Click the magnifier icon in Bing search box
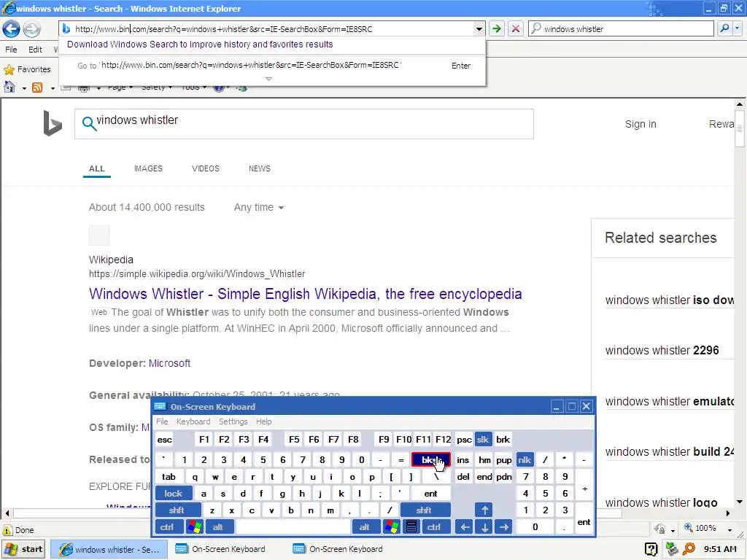Screen dimensions: 747x560 [x=88, y=124]
